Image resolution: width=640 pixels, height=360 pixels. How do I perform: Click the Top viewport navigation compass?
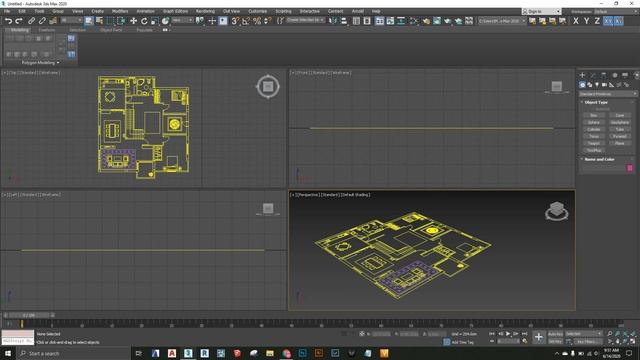pos(268,87)
